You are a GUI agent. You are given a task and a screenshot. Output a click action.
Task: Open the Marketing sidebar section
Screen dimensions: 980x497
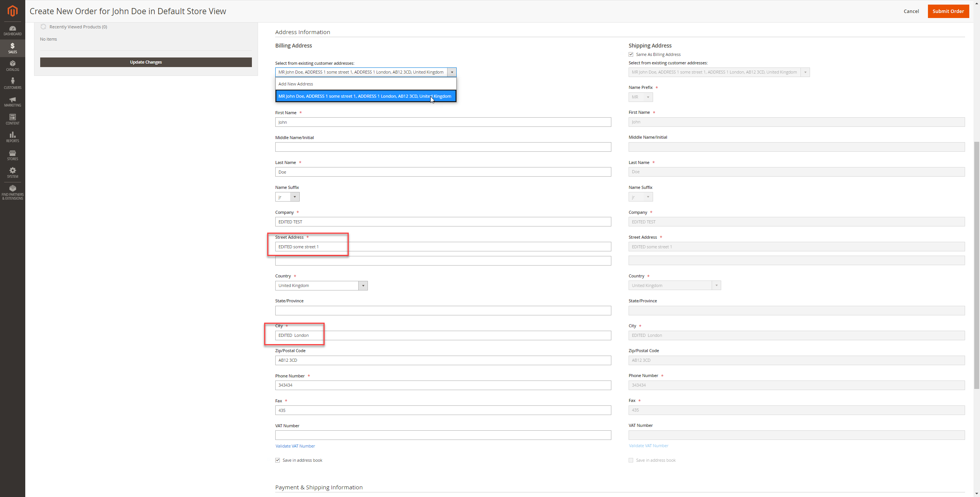pyautogui.click(x=13, y=101)
